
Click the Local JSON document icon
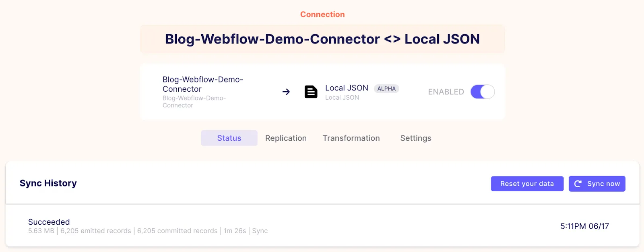click(311, 92)
